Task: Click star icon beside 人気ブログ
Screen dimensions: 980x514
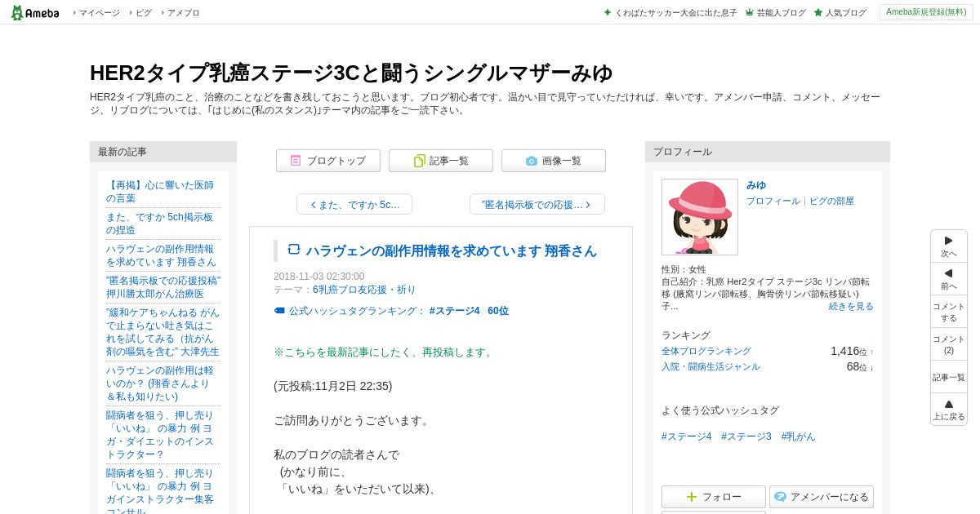Action: tap(817, 13)
